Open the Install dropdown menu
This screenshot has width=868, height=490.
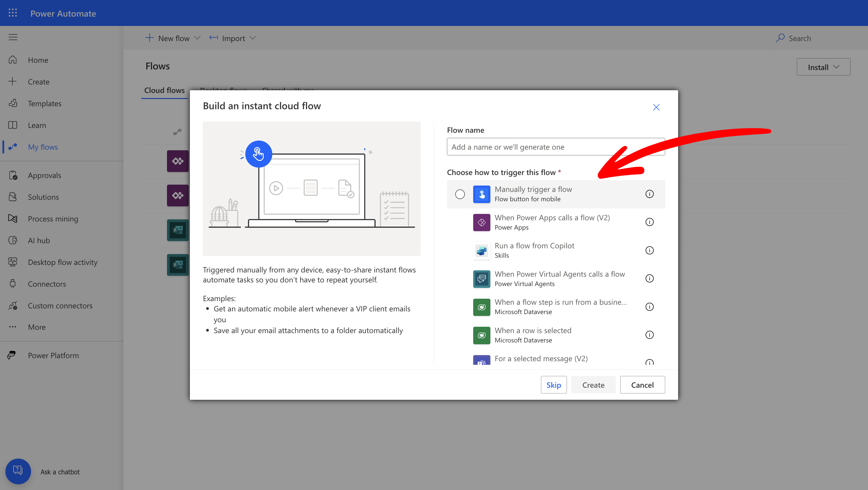[823, 67]
